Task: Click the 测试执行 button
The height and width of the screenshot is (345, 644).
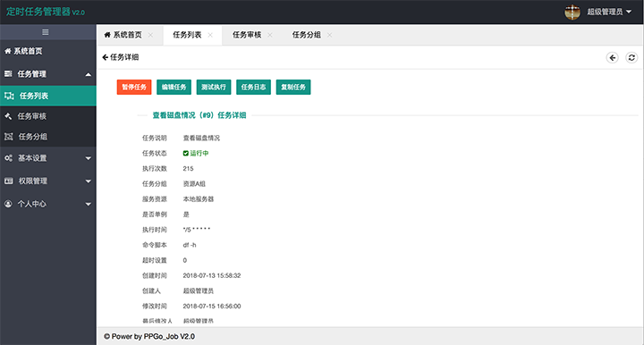Action: tap(214, 87)
